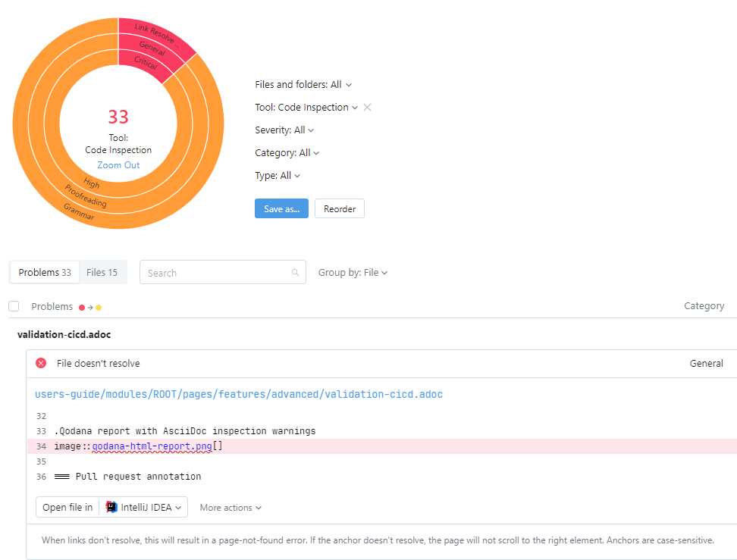
Task: Click the 33 problem count in the chart center
Action: [118, 117]
